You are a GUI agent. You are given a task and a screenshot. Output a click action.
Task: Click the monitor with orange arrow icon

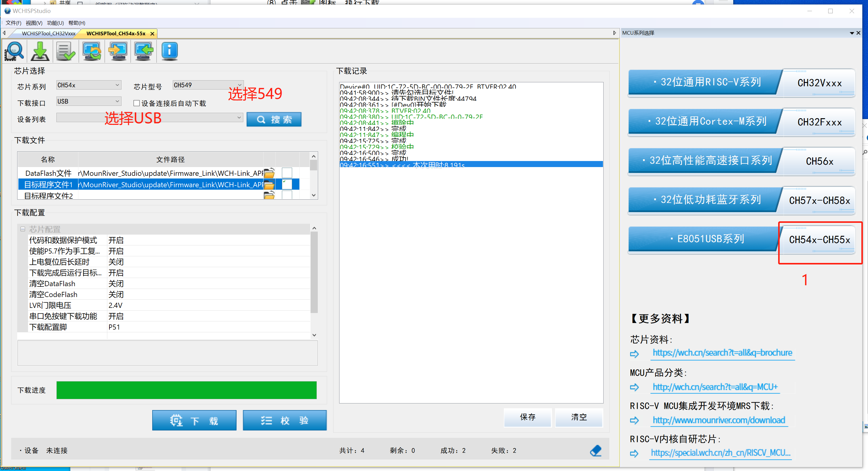tap(118, 51)
